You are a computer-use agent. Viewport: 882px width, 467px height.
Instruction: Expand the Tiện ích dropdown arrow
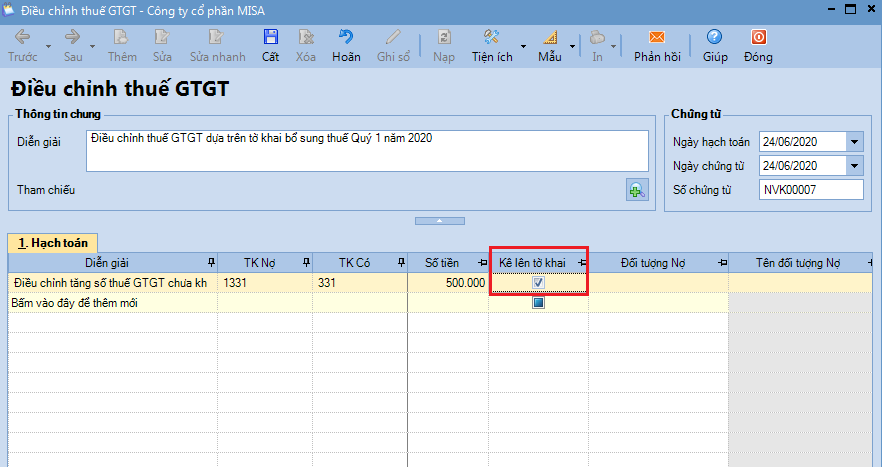524,47
